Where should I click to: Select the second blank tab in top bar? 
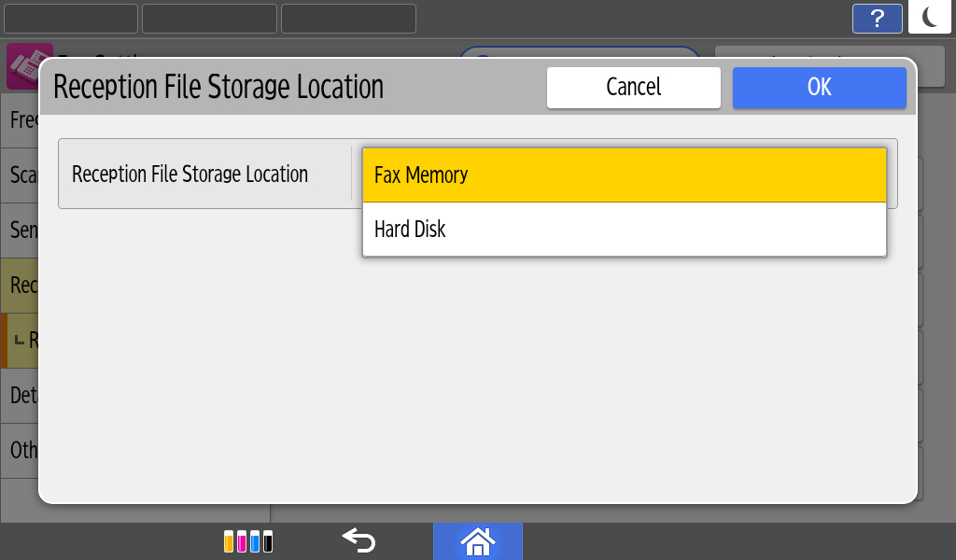(209, 19)
